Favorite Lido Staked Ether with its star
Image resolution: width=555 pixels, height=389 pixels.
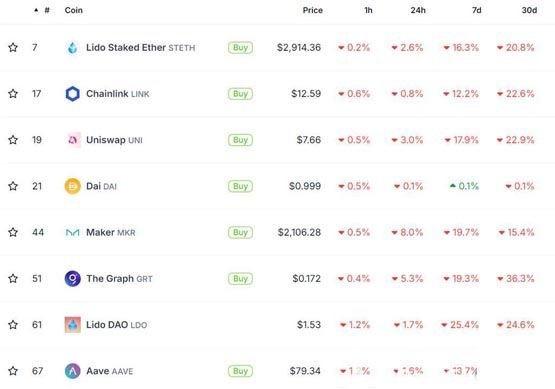point(13,47)
